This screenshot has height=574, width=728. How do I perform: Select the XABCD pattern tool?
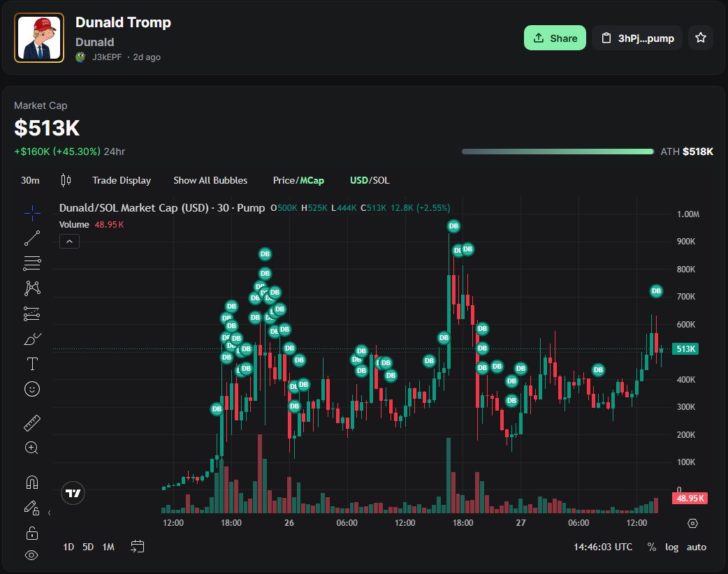coord(32,288)
